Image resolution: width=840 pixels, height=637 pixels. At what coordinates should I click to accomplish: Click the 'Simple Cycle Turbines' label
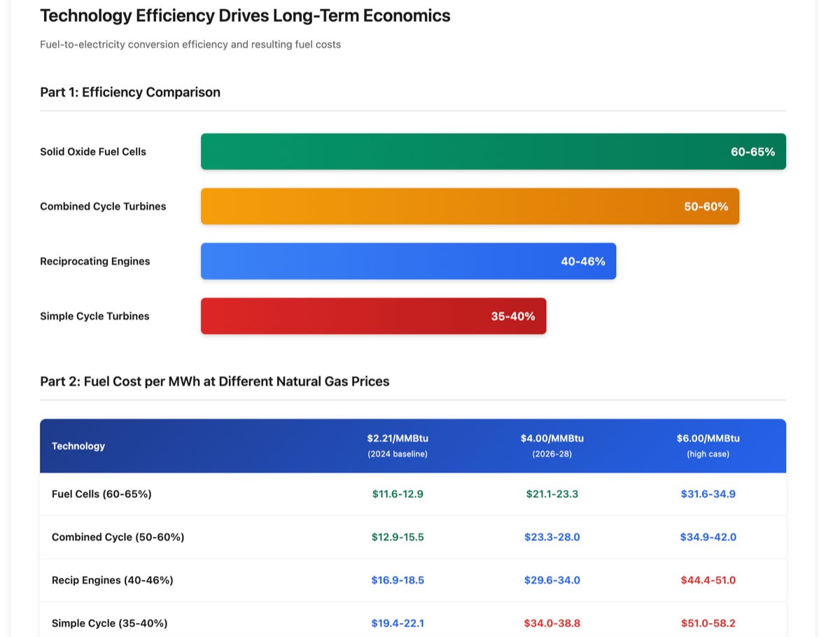tap(94, 316)
